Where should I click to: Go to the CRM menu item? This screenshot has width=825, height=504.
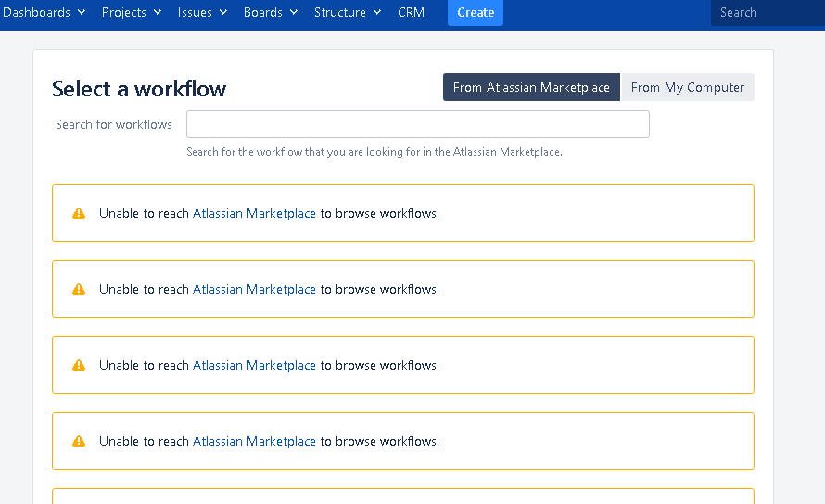(411, 12)
